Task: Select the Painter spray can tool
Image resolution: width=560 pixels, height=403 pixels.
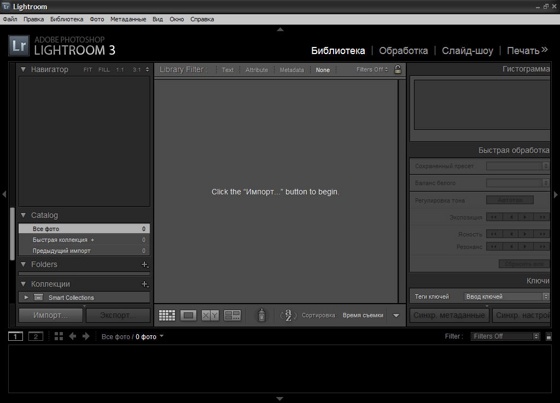Action: 261,315
